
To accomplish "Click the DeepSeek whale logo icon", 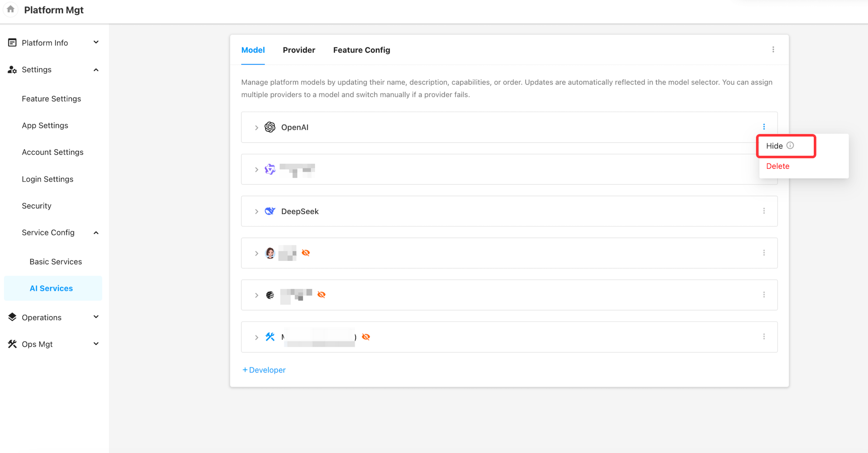I will [270, 211].
